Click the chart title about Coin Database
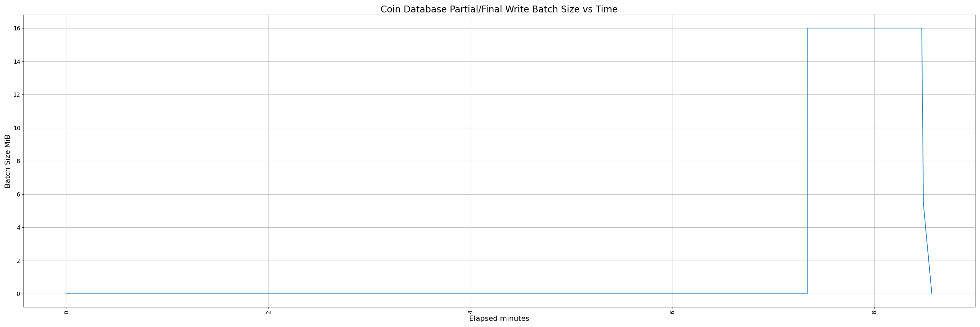 point(499,9)
